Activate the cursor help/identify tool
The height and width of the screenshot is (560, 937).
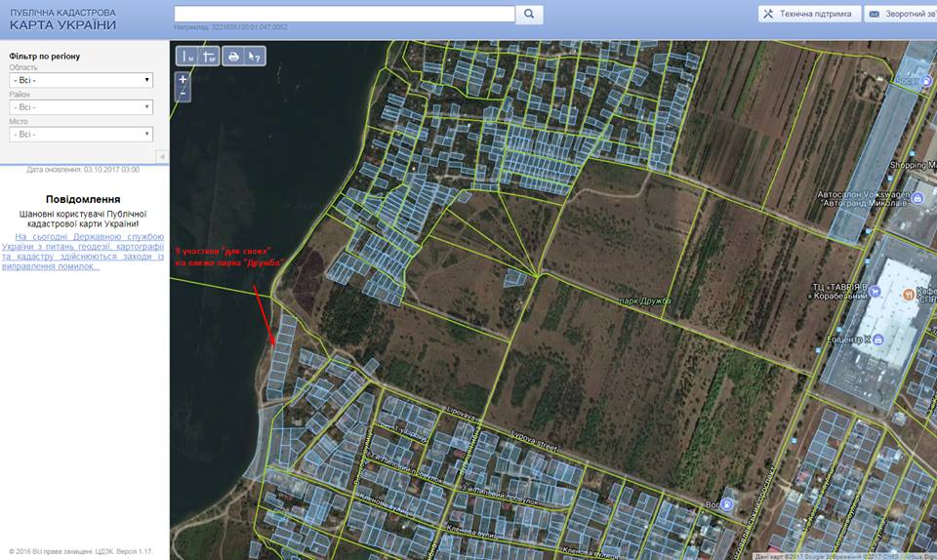coord(254,57)
